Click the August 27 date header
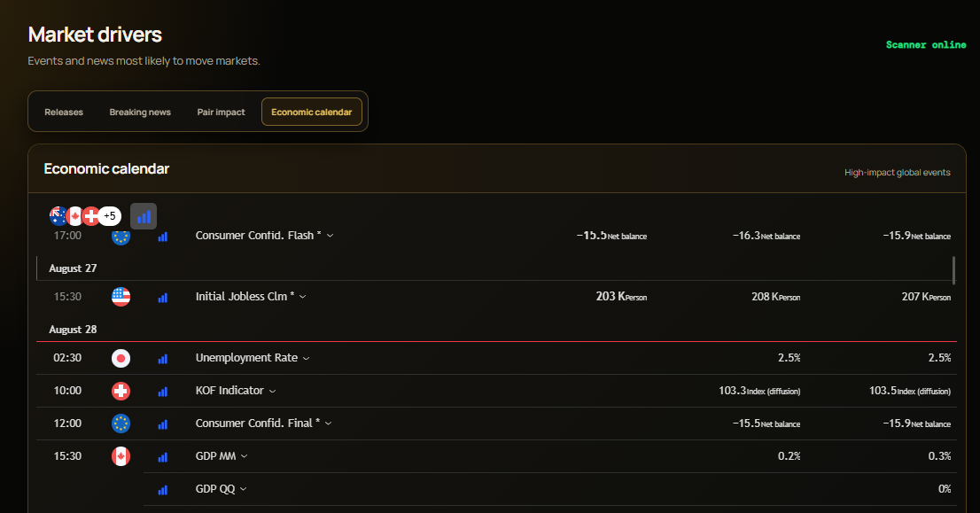980x513 pixels. (74, 268)
